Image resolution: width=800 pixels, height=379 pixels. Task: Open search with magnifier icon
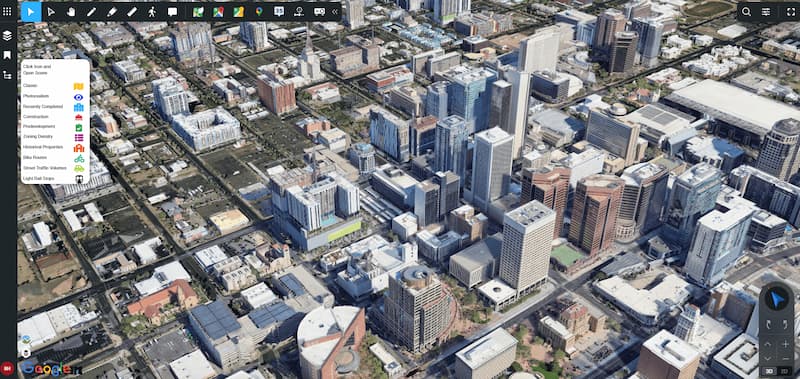746,12
